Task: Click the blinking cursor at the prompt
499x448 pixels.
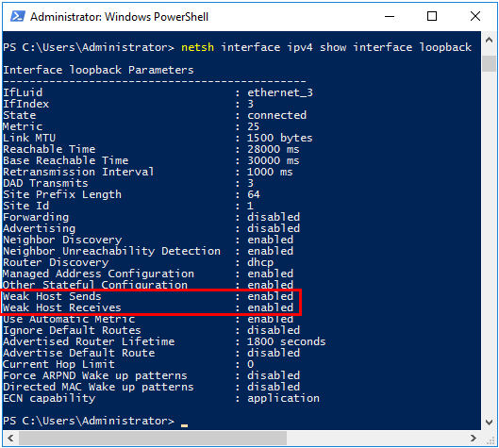Action: coord(184,425)
